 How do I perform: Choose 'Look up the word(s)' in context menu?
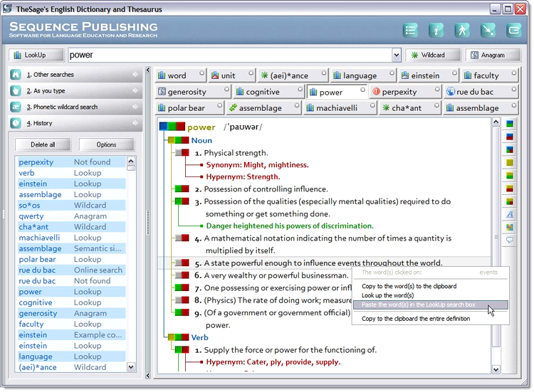[x=388, y=295]
